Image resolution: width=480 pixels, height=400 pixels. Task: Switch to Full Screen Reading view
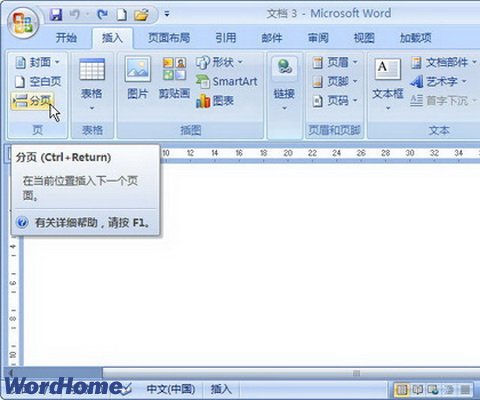point(417,389)
